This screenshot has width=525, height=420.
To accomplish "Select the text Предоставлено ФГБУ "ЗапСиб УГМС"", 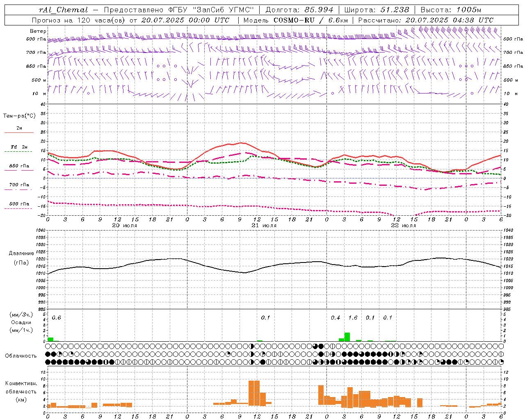I will tap(179, 10).
